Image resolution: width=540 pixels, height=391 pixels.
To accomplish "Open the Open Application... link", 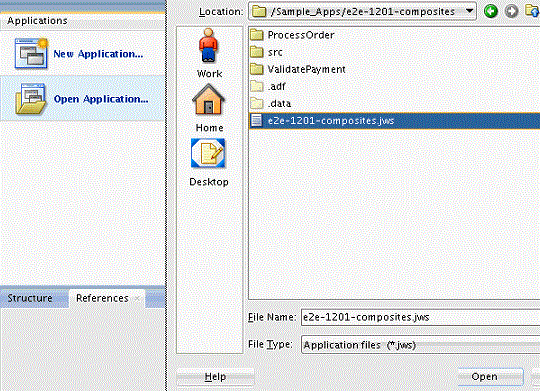I will coord(101,99).
